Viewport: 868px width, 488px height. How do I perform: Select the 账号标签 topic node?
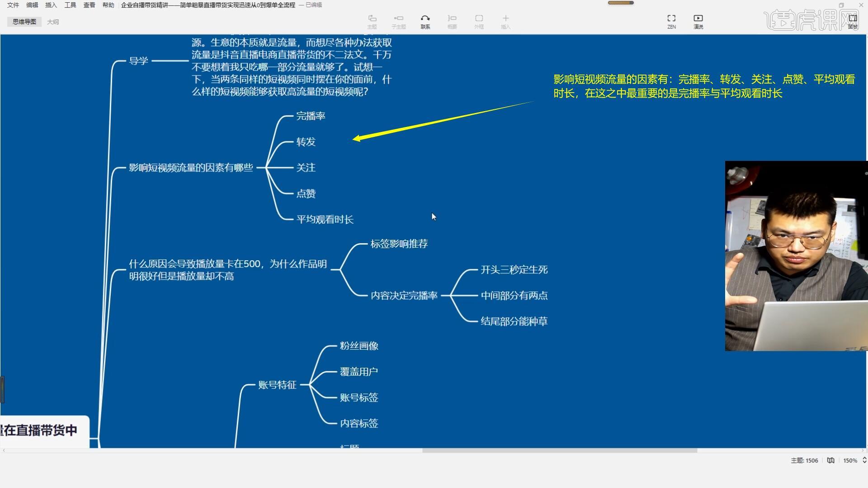point(359,398)
